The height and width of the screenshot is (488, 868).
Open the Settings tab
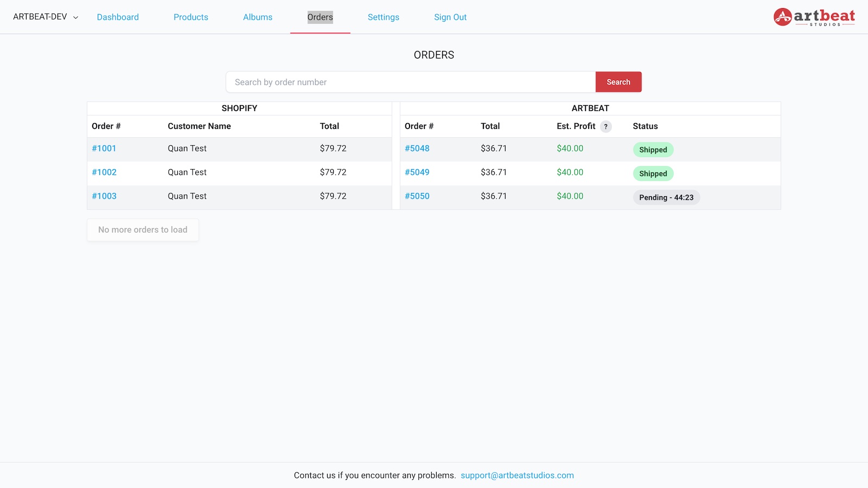click(x=384, y=17)
